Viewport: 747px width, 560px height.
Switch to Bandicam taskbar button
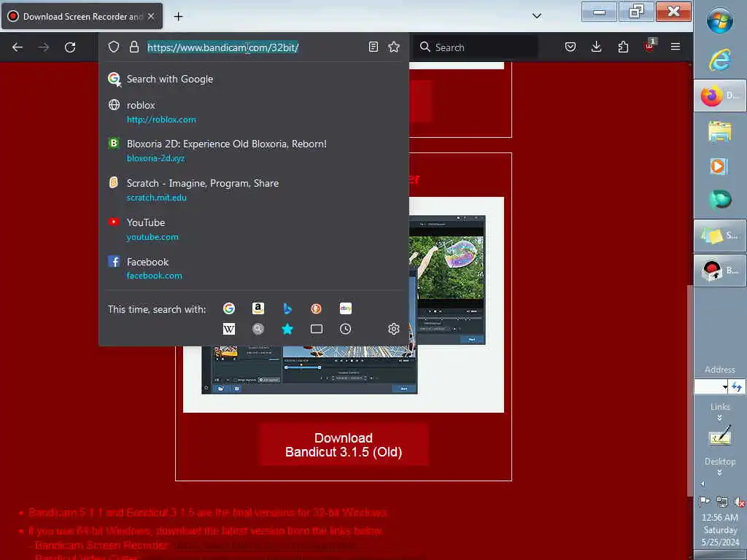[x=720, y=271]
